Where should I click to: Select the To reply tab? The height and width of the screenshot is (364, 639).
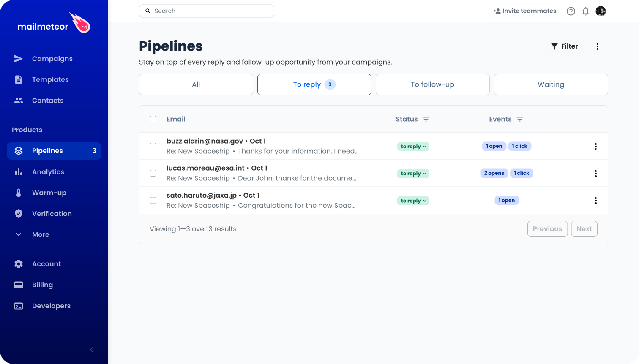tap(314, 84)
